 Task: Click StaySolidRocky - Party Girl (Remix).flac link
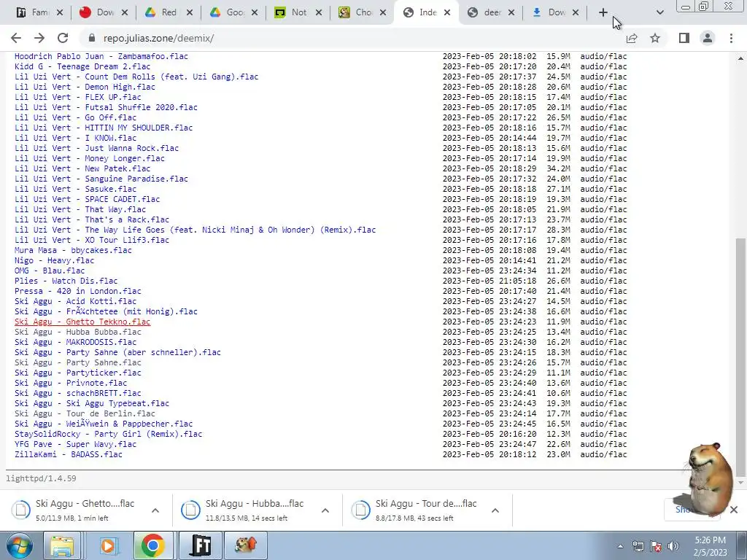[108, 435]
